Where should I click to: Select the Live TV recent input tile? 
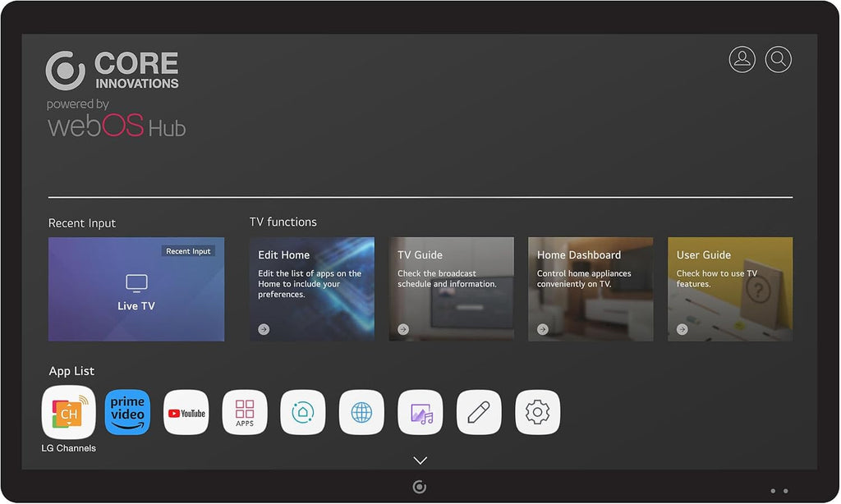pyautogui.click(x=136, y=289)
